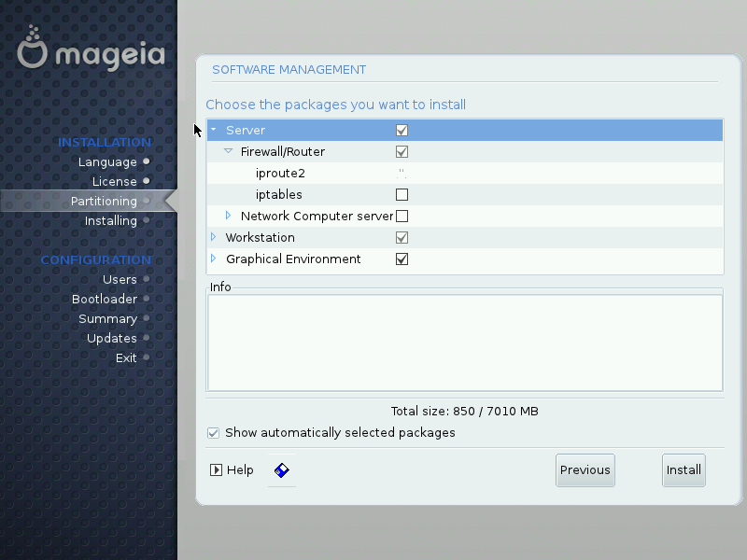Collapse the Firewall/Router subtree
Viewport: 747px width, 560px height.
[x=228, y=151]
